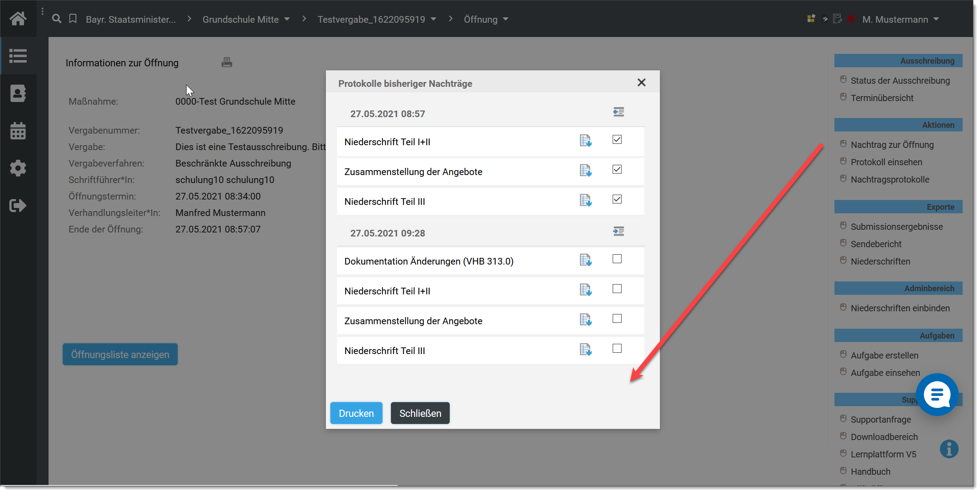Download 09:28 Niederschrift Teil I+II document
Screen dimensions: 980x493
pyautogui.click(x=586, y=290)
